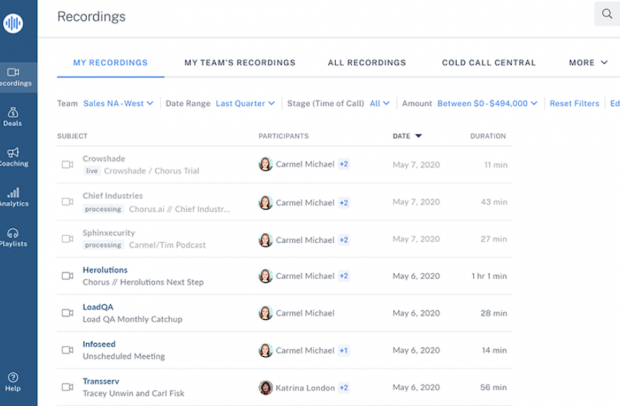Click the video icon for LoadQA
620x406 pixels.
pos(68,313)
